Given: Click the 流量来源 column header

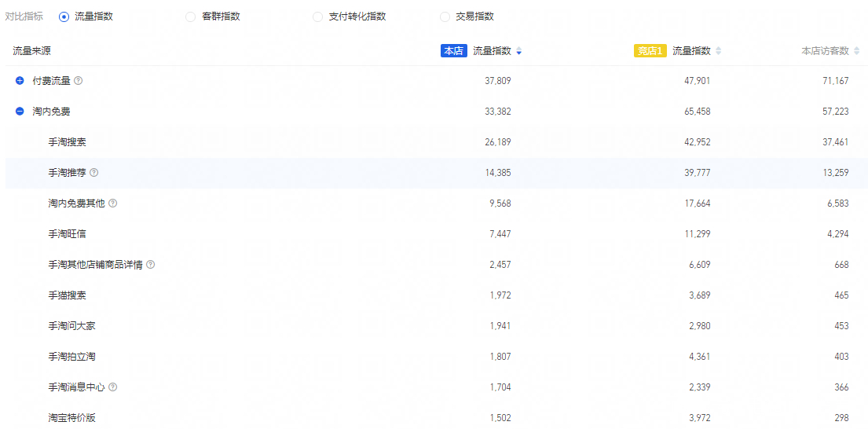Looking at the screenshot, I should (x=32, y=51).
